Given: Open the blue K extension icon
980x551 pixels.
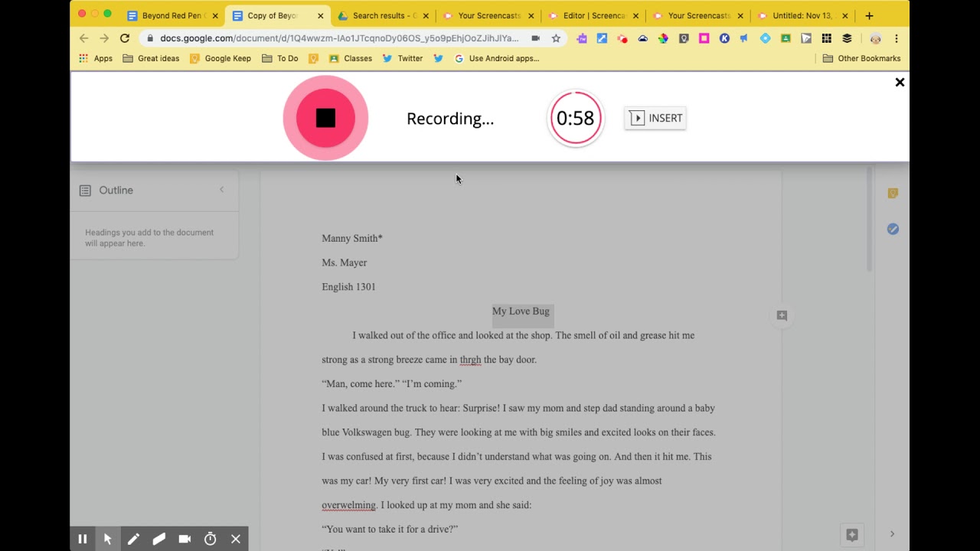Looking at the screenshot, I should click(x=724, y=38).
